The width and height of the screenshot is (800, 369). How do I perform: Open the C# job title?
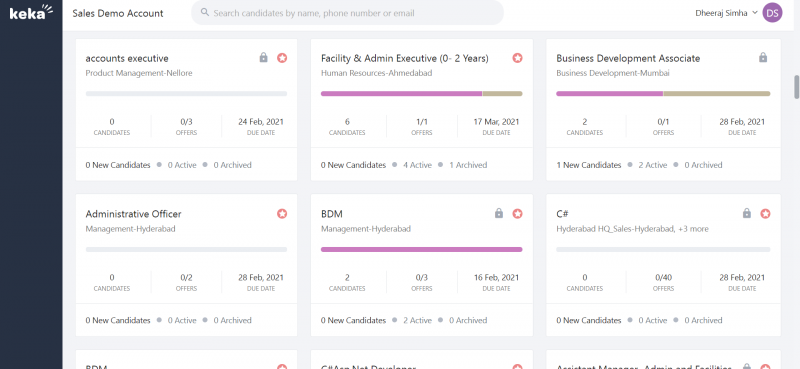tap(562, 214)
